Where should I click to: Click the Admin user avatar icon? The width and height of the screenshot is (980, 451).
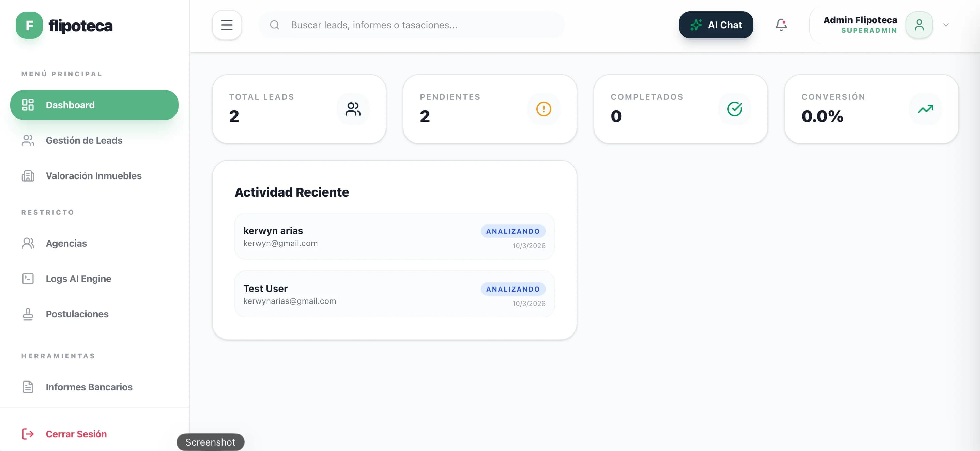click(919, 25)
